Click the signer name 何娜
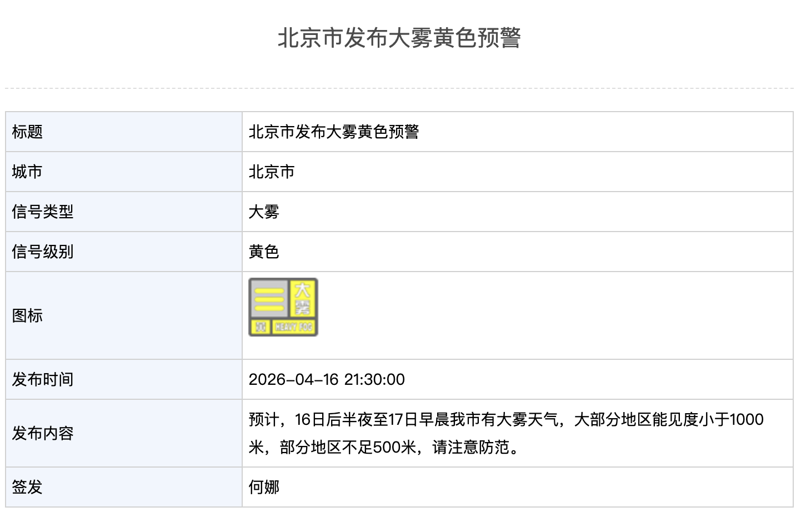 pyautogui.click(x=264, y=487)
